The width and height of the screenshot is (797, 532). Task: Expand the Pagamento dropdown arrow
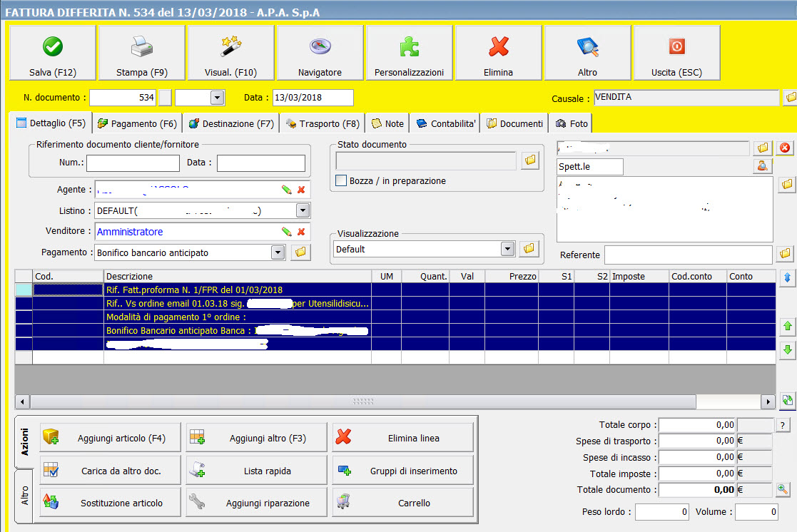278,252
